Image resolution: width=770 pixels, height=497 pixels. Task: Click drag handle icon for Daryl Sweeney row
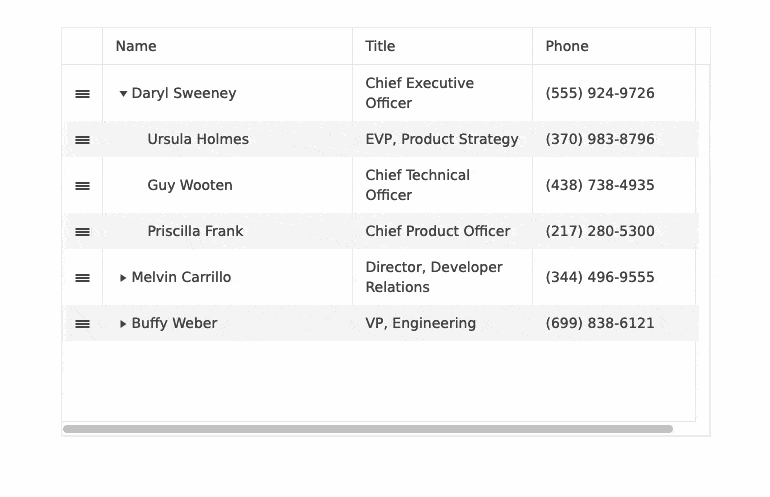83,94
